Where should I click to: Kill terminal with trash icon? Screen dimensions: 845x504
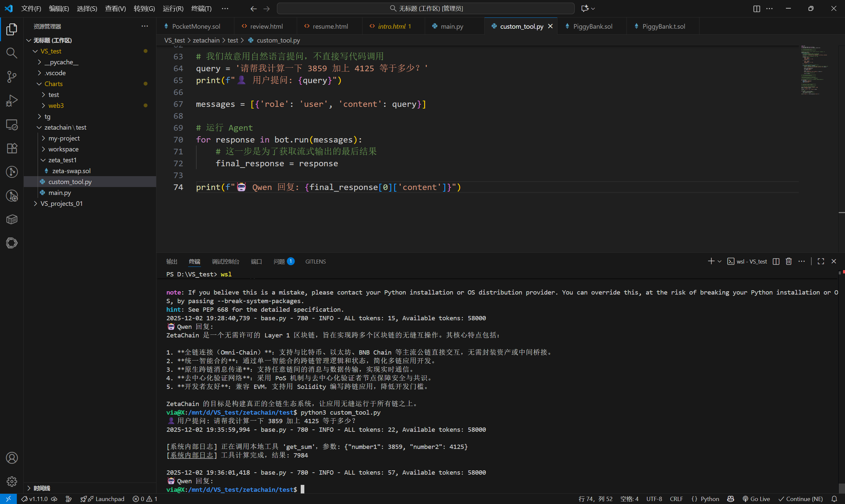click(789, 261)
